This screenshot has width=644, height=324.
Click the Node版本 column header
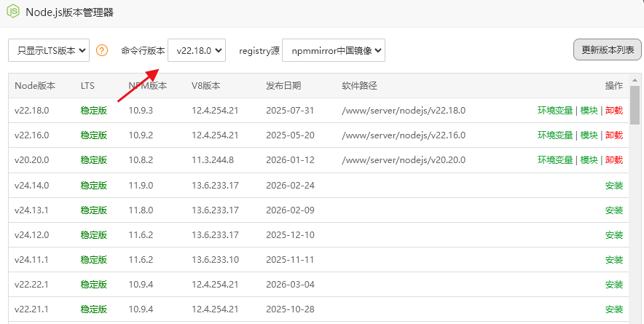35,86
